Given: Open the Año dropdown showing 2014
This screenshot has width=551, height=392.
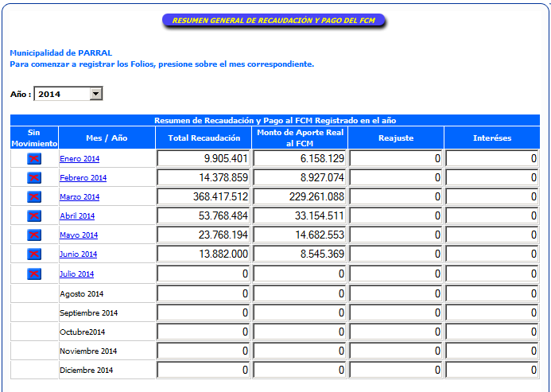Looking at the screenshot, I should (x=68, y=94).
